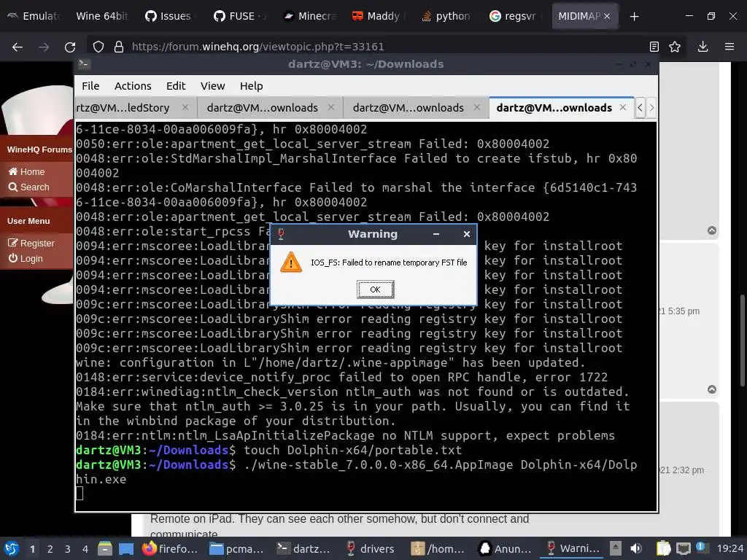The height and width of the screenshot is (560, 747).
Task: Switch to dartz terminal taskbar entry
Action: coord(303,548)
